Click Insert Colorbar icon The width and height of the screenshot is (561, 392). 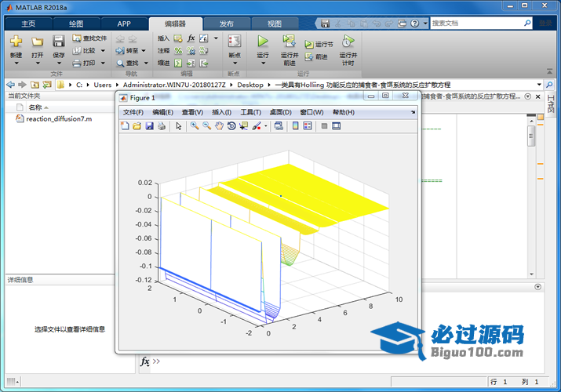coord(296,125)
